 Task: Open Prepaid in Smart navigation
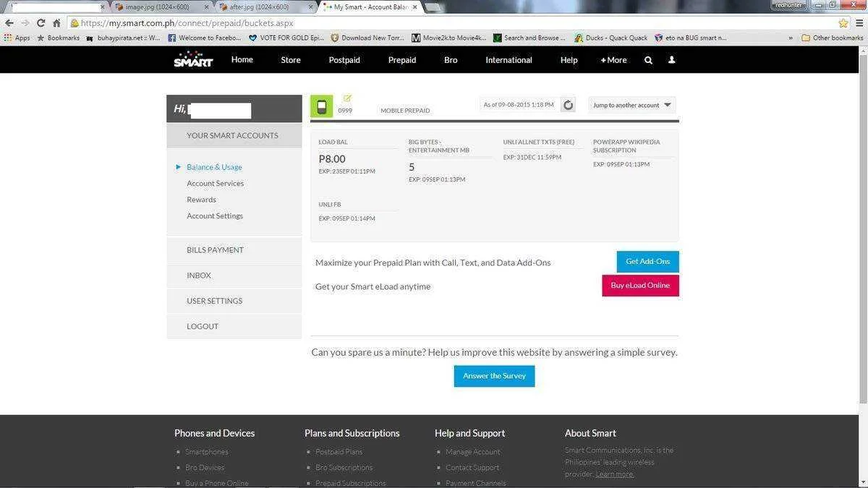pyautogui.click(x=402, y=60)
